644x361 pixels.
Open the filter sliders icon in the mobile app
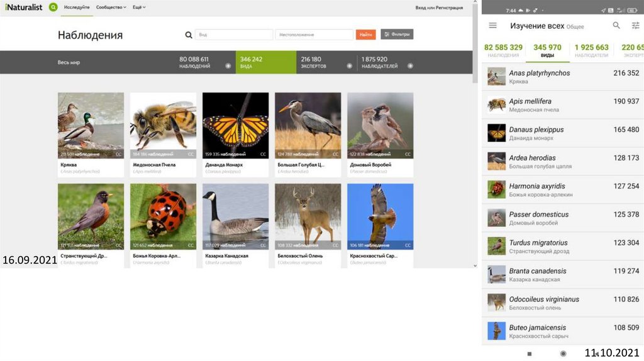coord(635,26)
